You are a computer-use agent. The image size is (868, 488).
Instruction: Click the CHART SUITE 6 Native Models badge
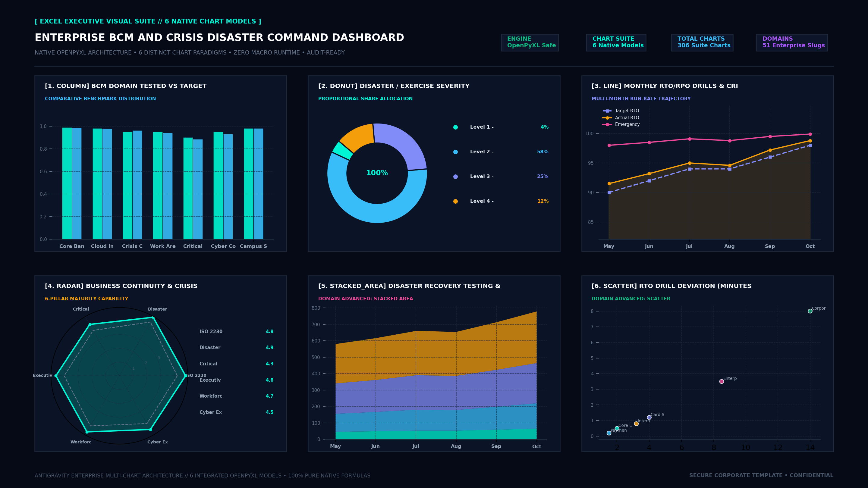616,42
